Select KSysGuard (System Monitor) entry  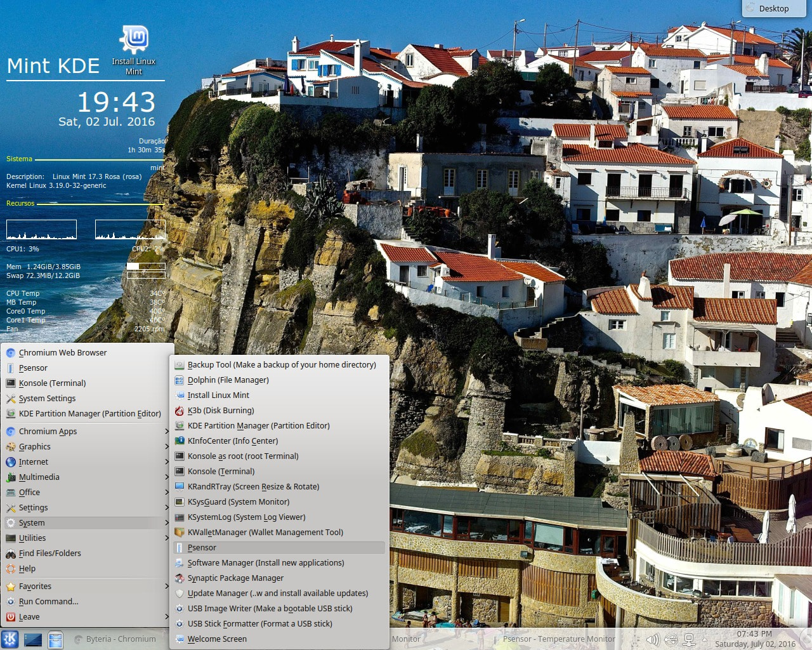pos(239,502)
